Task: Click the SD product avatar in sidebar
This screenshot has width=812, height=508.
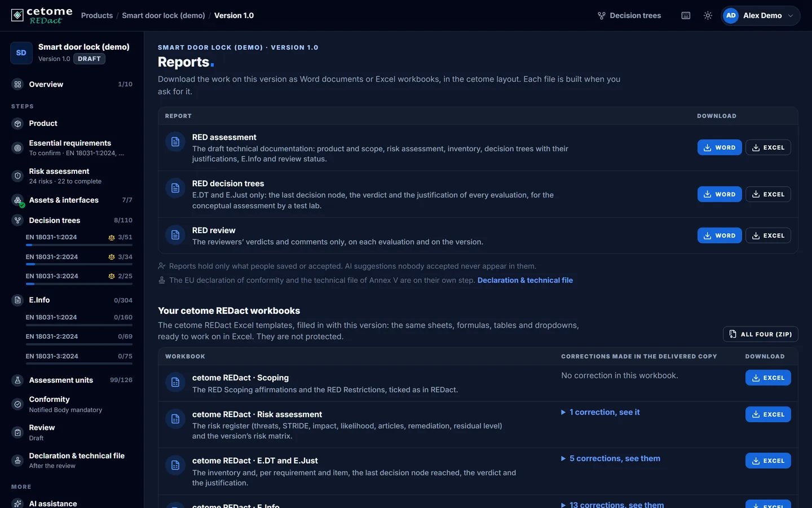Action: click(x=21, y=53)
